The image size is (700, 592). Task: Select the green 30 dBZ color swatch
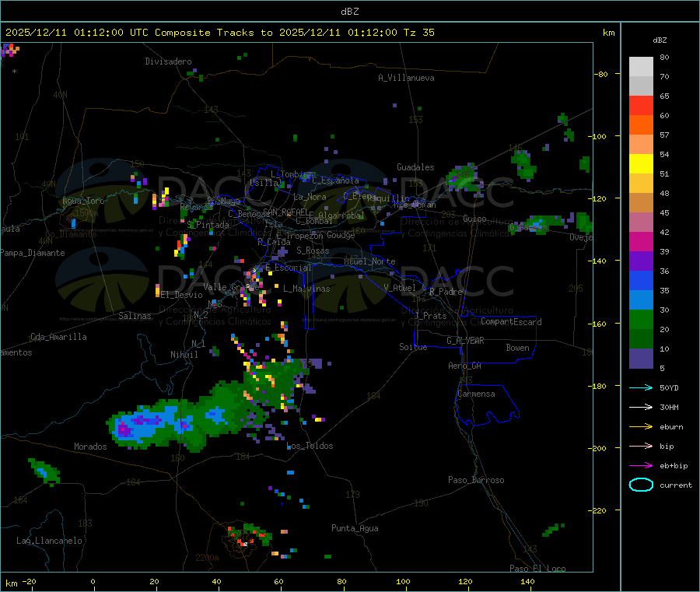pos(641,319)
